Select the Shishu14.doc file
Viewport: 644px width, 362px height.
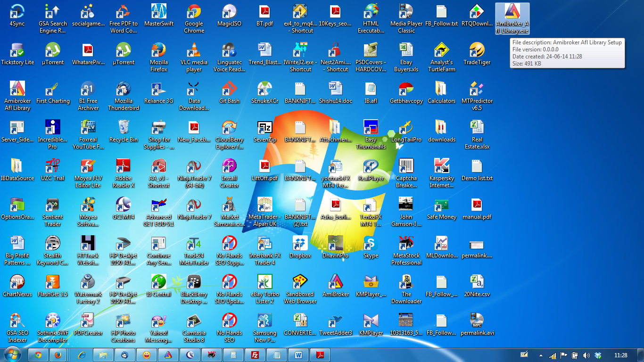tap(336, 92)
